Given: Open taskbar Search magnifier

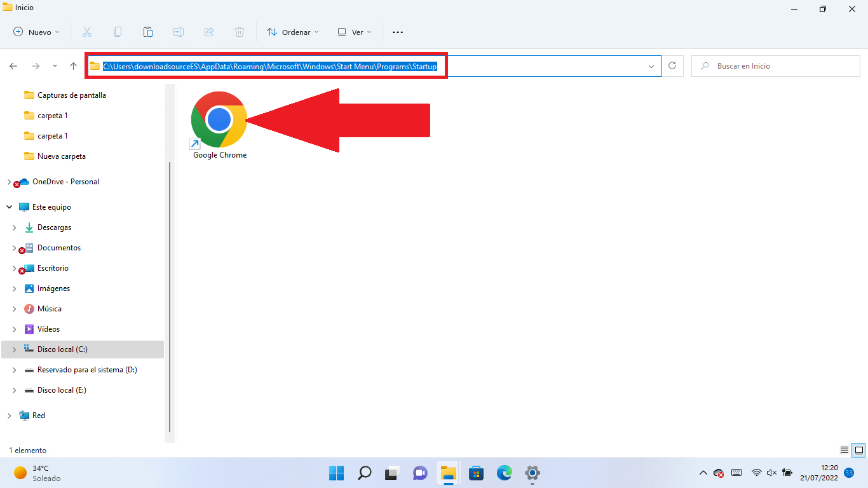Looking at the screenshot, I should point(364,473).
